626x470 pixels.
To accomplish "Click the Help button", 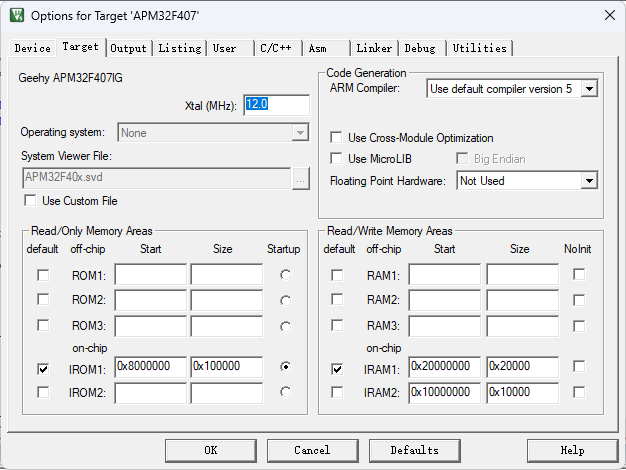I will point(573,451).
